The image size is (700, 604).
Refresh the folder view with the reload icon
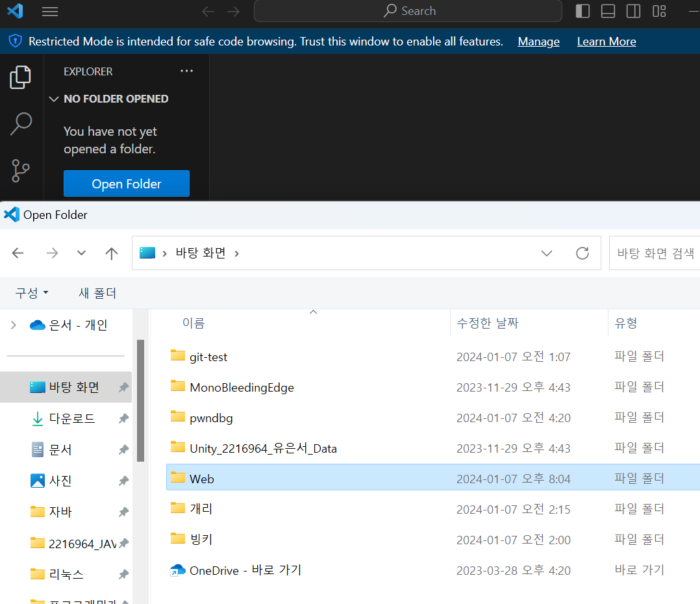(582, 253)
